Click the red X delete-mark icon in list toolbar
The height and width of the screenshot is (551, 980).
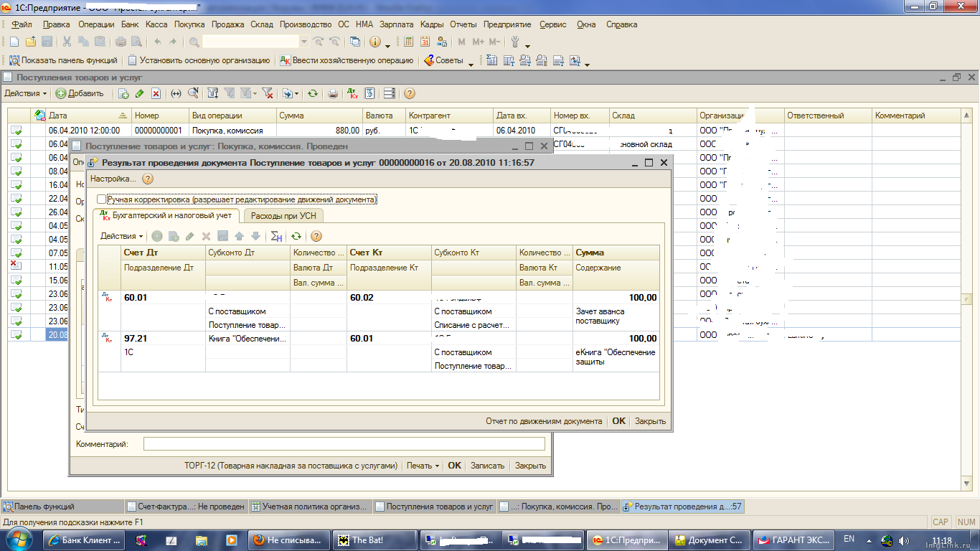click(156, 93)
